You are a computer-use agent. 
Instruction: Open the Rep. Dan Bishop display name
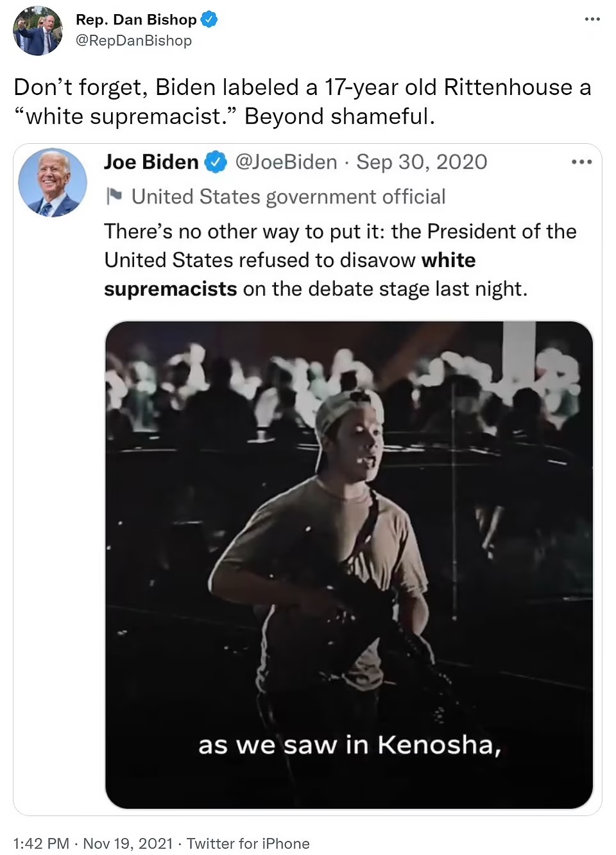(x=136, y=19)
